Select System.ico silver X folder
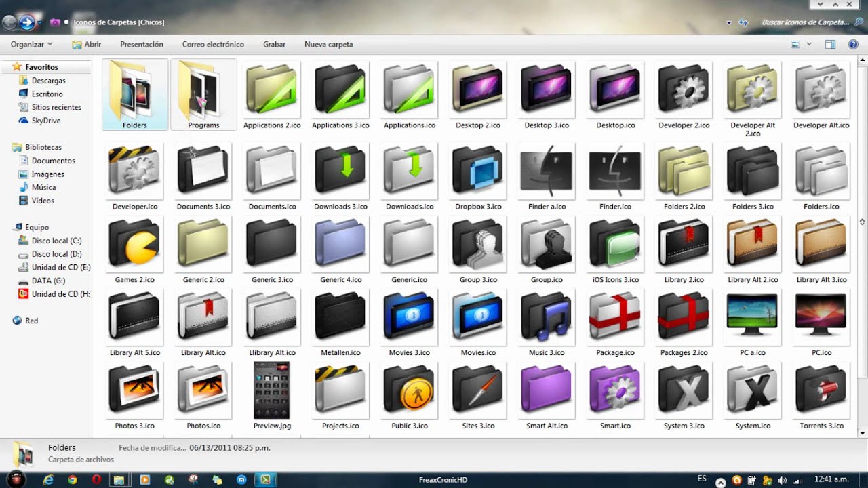The width and height of the screenshot is (868, 488). pos(752,395)
